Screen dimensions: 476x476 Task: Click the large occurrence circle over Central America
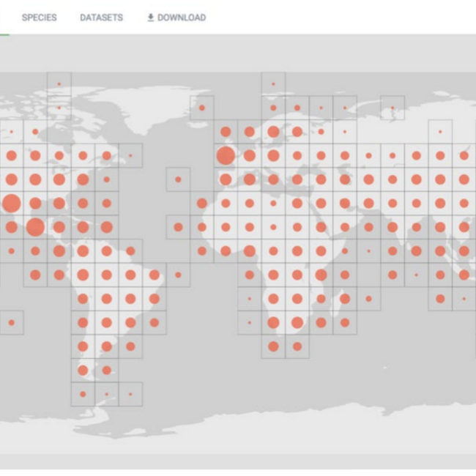35,227
